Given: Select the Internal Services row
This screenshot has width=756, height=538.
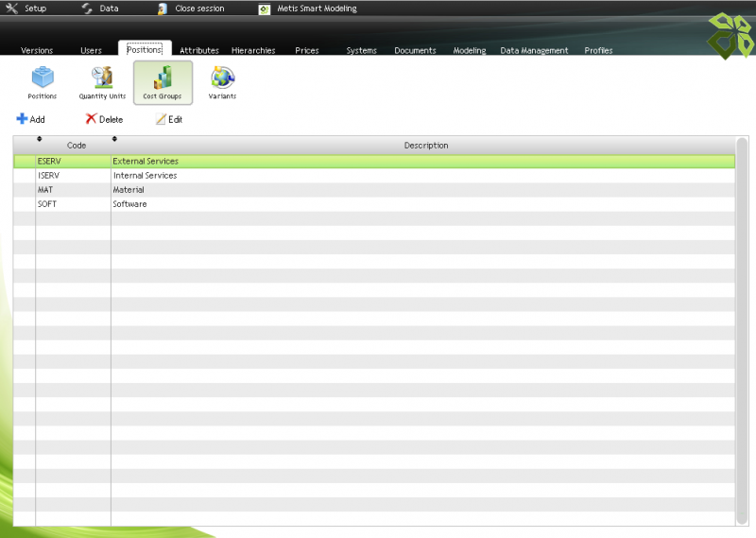Looking at the screenshot, I should [x=145, y=176].
